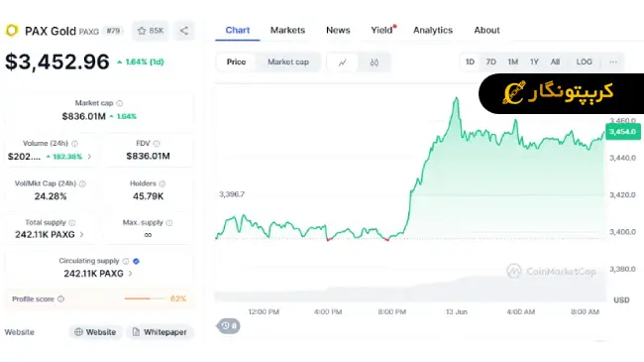Open the Holders info icon
The height and width of the screenshot is (362, 644).
(162, 183)
